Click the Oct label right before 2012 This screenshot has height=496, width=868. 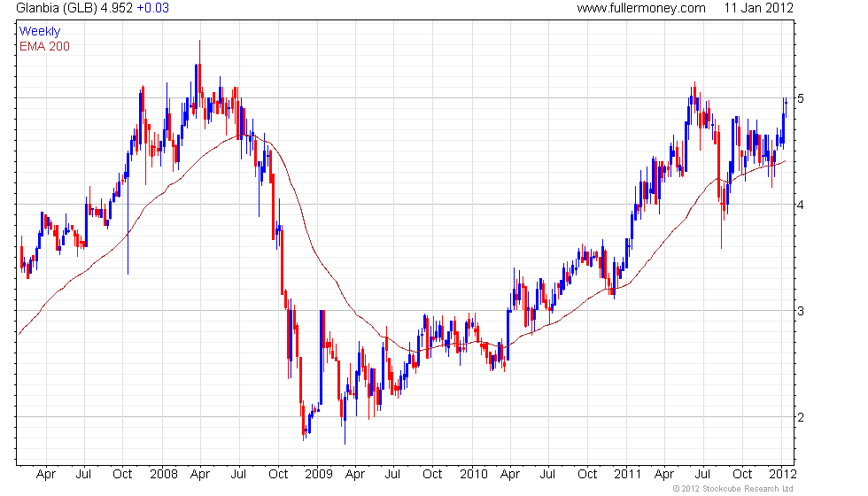pos(742,475)
